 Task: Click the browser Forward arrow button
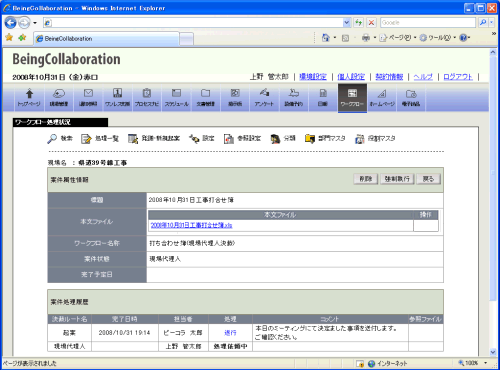(24, 23)
